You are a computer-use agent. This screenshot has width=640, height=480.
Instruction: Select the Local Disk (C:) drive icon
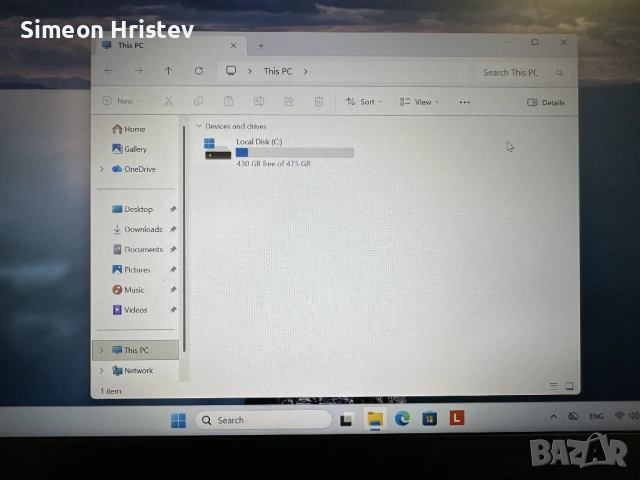click(217, 149)
